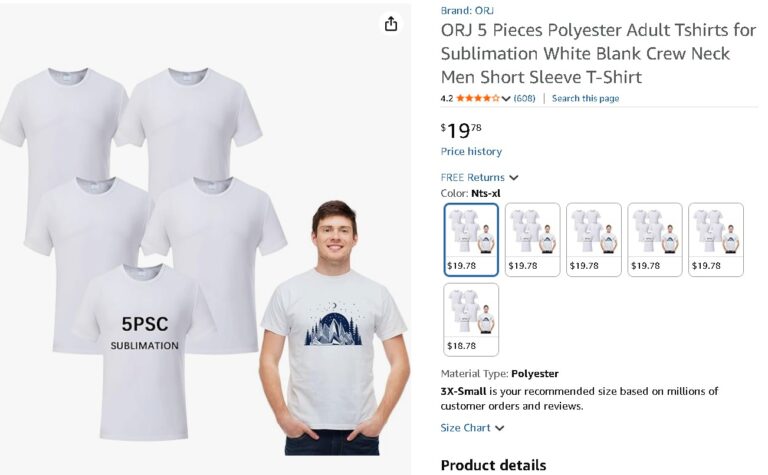768x475 pixels.
Task: Click the Search this page link
Action: (585, 98)
